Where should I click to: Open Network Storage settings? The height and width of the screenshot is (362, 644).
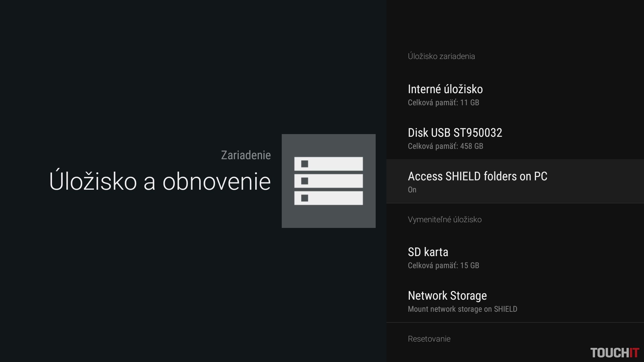coord(447,296)
